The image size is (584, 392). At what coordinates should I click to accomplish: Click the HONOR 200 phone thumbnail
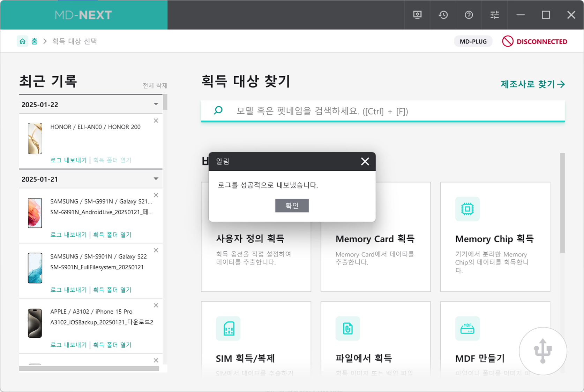(x=35, y=138)
